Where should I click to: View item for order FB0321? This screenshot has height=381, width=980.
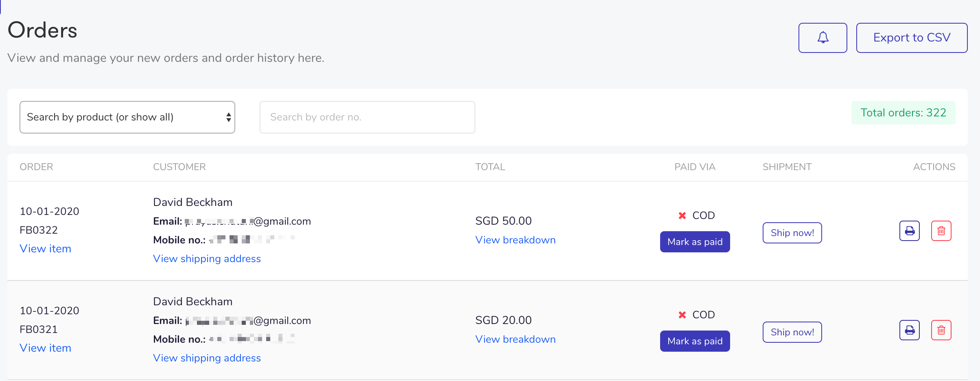point(46,348)
